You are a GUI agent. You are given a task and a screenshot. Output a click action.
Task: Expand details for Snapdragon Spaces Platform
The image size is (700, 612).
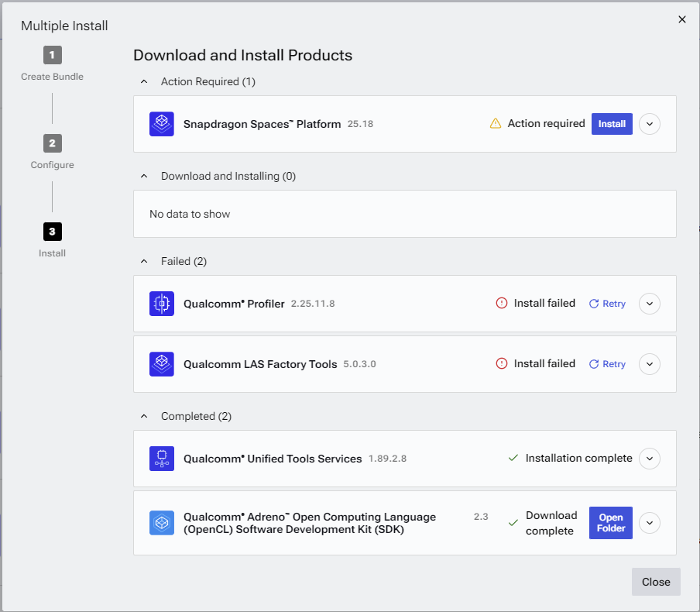point(650,124)
